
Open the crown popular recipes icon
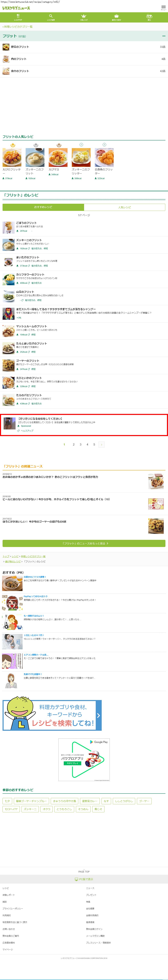click(84, 17)
